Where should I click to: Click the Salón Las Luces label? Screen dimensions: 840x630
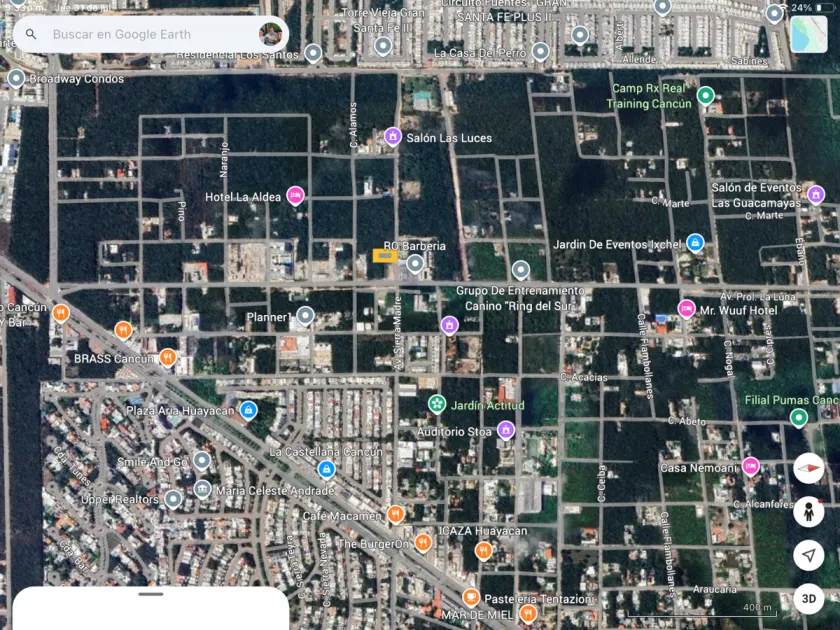tap(449, 138)
